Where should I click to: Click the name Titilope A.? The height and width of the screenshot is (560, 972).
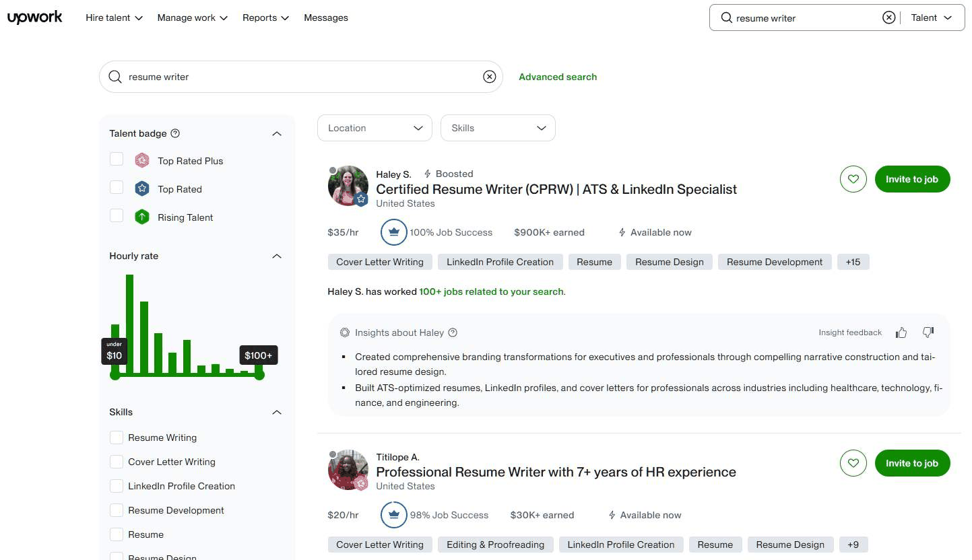point(397,457)
